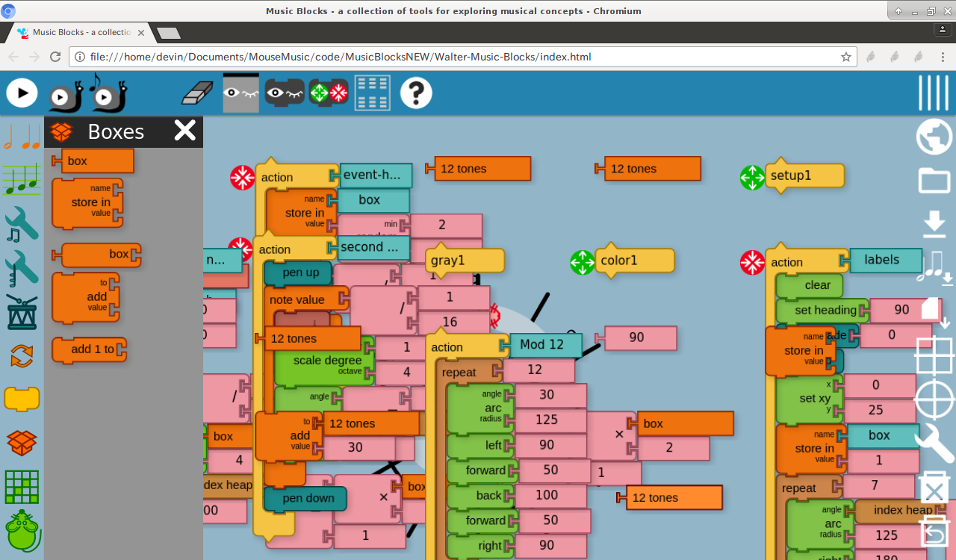
Task: Select the 'add 1 to' palette block
Action: tap(89, 349)
